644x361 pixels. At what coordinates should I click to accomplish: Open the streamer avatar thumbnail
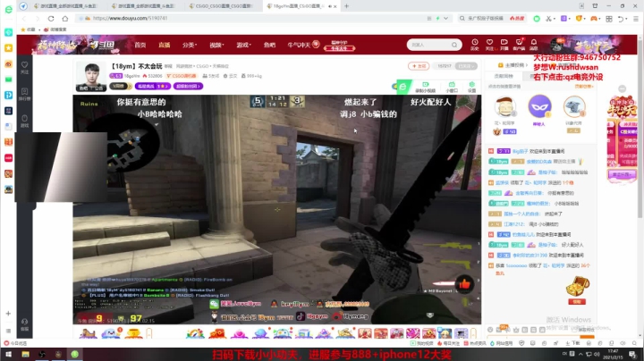pyautogui.click(x=90, y=77)
